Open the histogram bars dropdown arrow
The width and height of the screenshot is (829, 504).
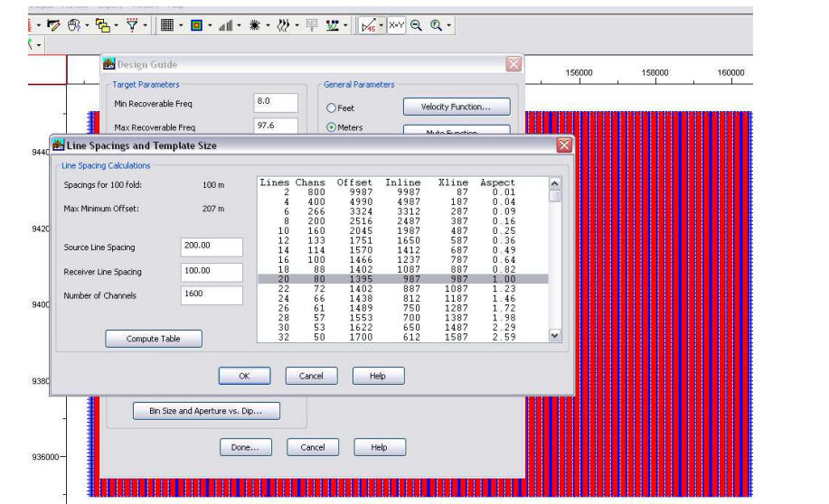(239, 24)
